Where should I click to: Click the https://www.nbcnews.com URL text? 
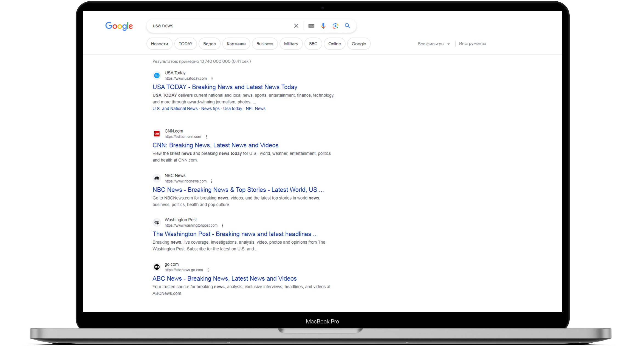[x=186, y=181]
